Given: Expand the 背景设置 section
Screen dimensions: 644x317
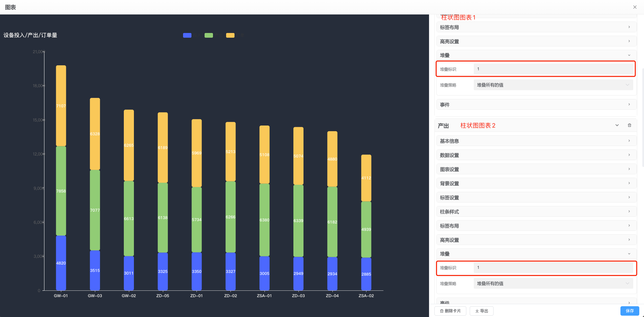Looking at the screenshot, I should click(536, 183).
